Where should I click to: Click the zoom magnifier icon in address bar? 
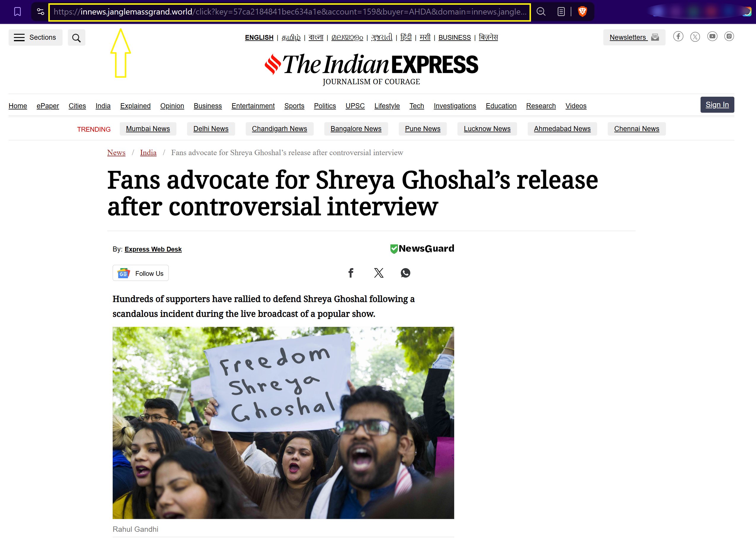541,12
